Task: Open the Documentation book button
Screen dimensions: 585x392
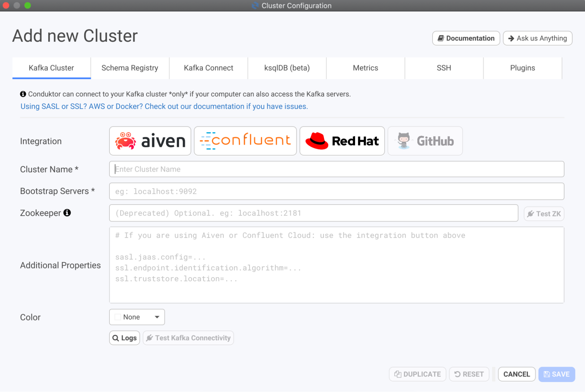Action: click(466, 38)
